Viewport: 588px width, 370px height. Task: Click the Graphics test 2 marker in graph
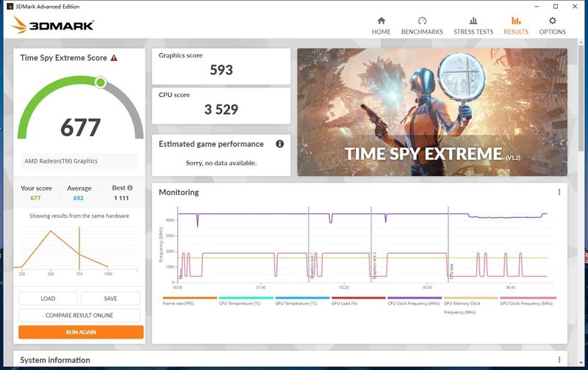[374, 266]
